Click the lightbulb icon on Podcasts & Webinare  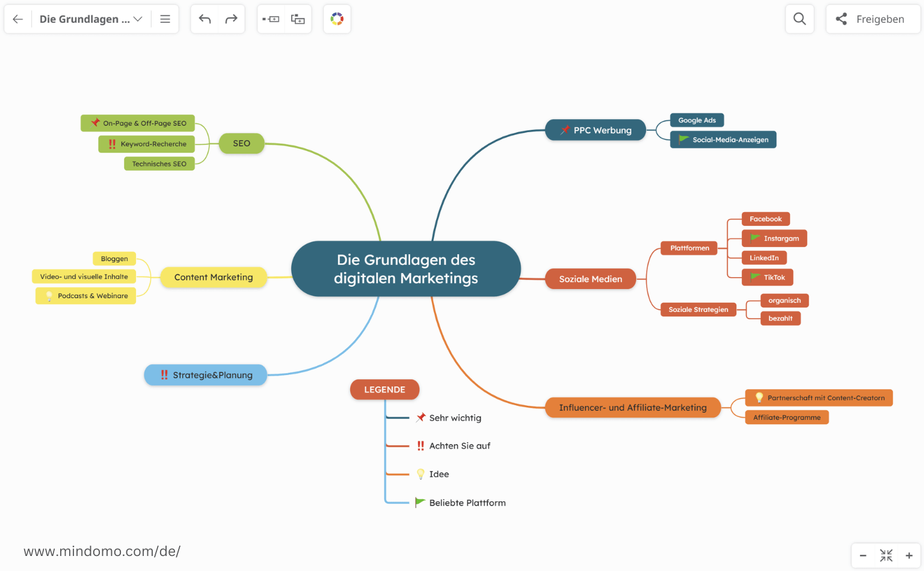[49, 296]
